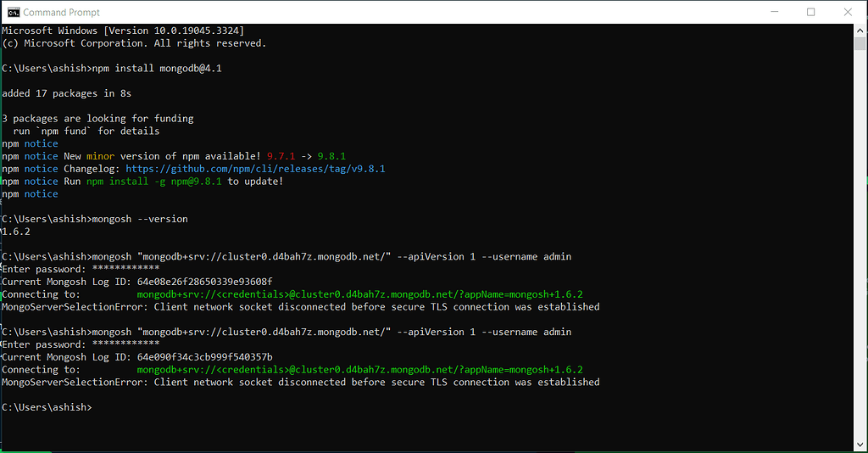Click the Command Prompt icon in title bar
868x453 pixels.
click(13, 12)
